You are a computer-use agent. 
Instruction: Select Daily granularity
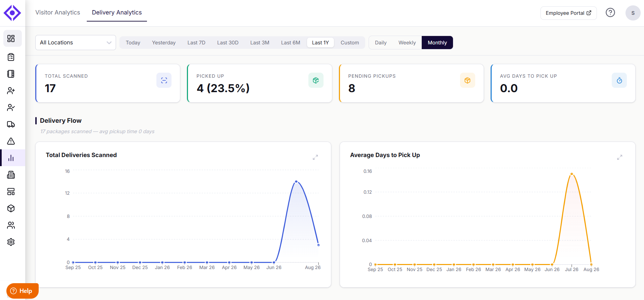click(x=381, y=43)
